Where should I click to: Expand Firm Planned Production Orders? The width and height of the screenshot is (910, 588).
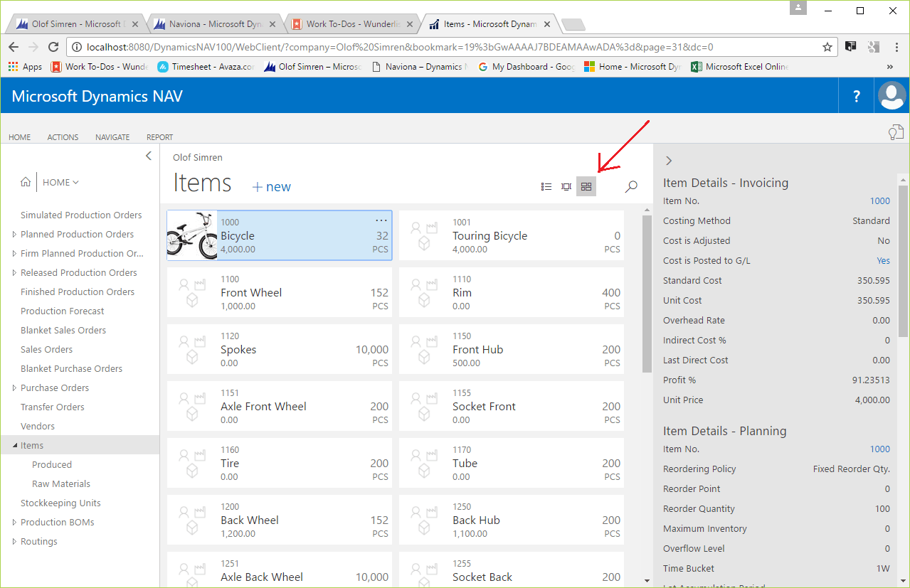tap(14, 253)
